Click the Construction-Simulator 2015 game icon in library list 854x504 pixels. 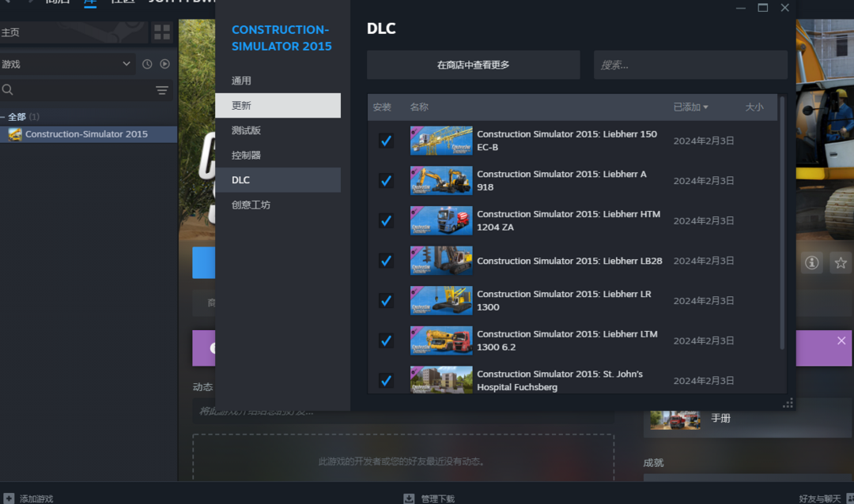tap(15, 134)
